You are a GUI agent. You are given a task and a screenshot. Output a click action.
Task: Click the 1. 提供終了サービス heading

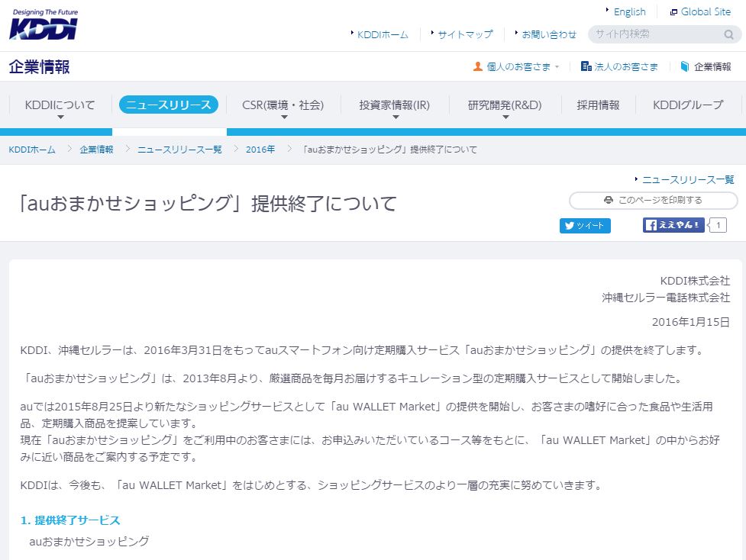70,520
